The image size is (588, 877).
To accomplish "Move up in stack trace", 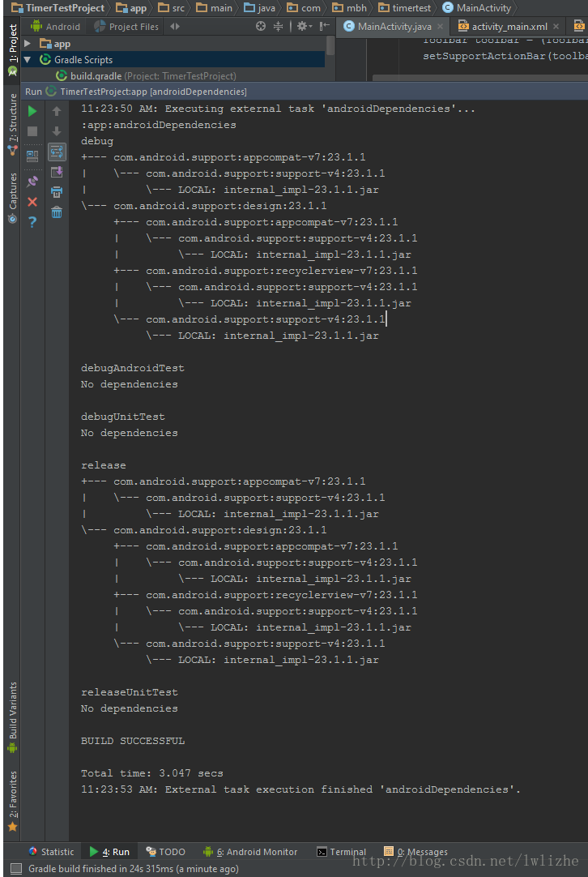I will (x=57, y=111).
